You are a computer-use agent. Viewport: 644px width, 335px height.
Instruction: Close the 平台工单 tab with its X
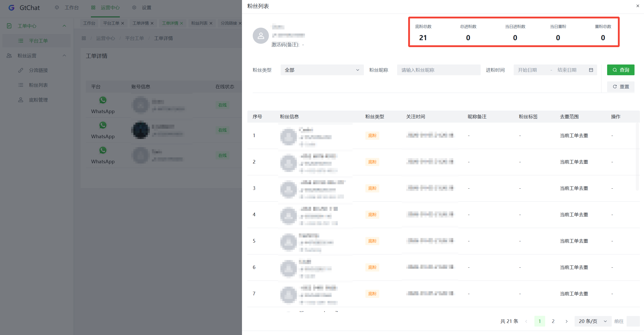123,23
